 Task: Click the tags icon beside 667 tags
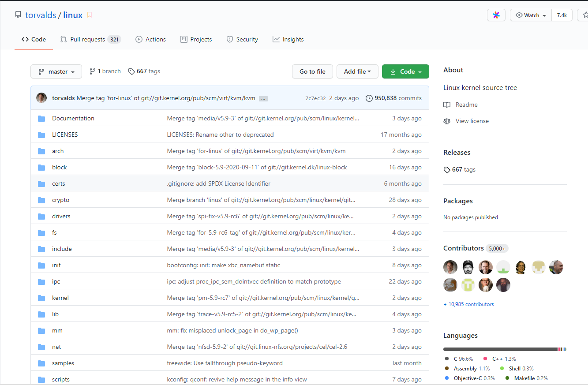click(x=131, y=71)
